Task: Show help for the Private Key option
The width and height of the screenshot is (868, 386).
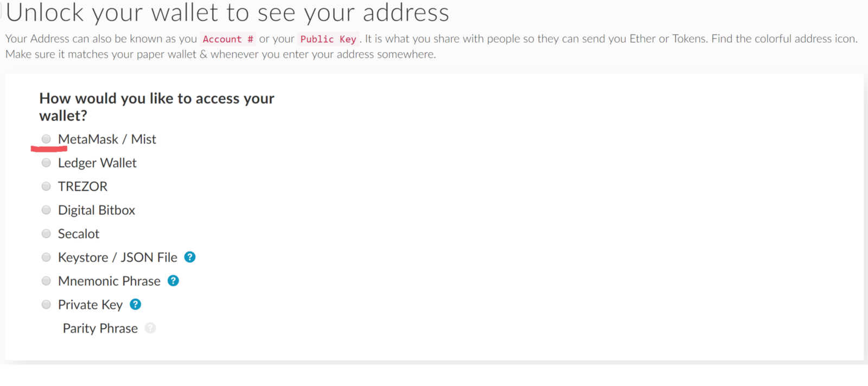Action: [136, 305]
